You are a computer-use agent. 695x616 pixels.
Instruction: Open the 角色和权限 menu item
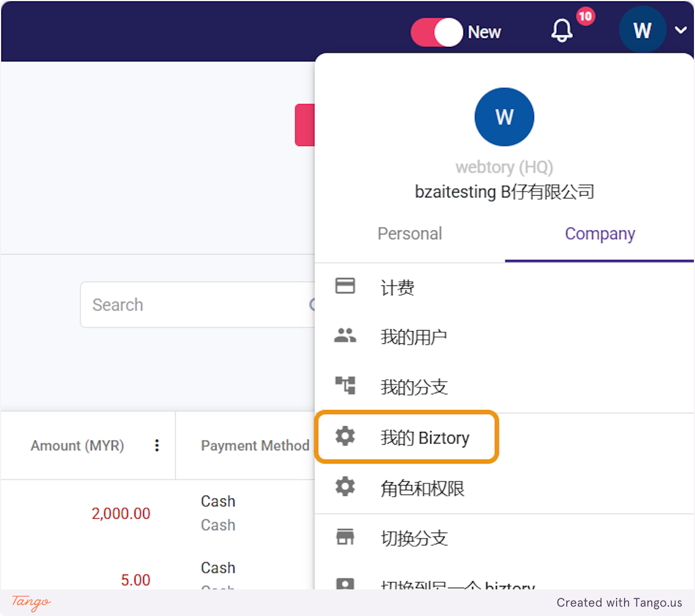504,488
